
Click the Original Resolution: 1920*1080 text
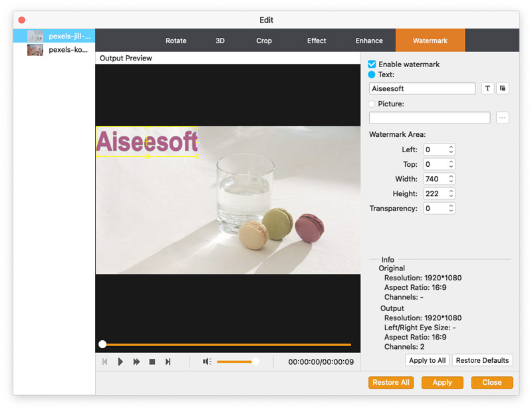423,278
